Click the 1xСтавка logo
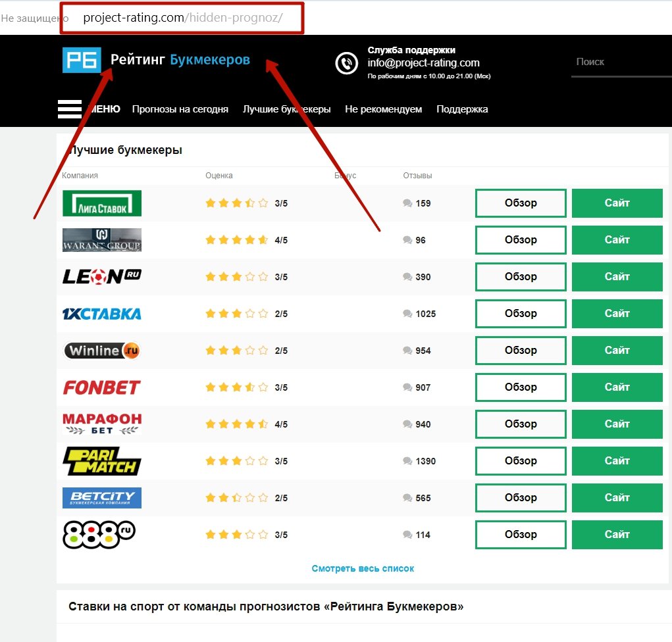Image resolution: width=672 pixels, height=642 pixels. coord(102,314)
